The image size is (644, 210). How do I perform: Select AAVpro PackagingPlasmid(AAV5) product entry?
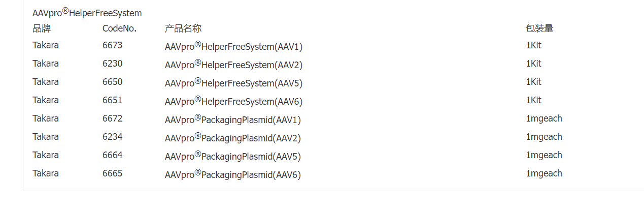(232, 157)
